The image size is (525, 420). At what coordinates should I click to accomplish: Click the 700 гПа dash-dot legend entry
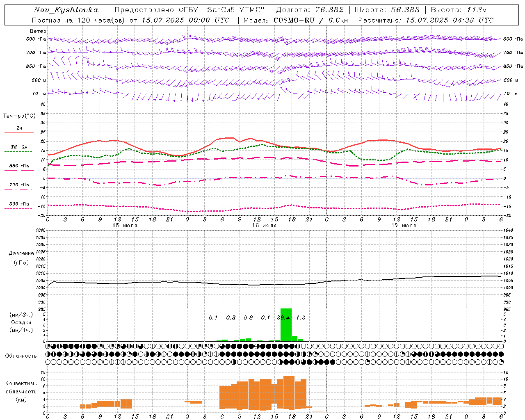19,185
